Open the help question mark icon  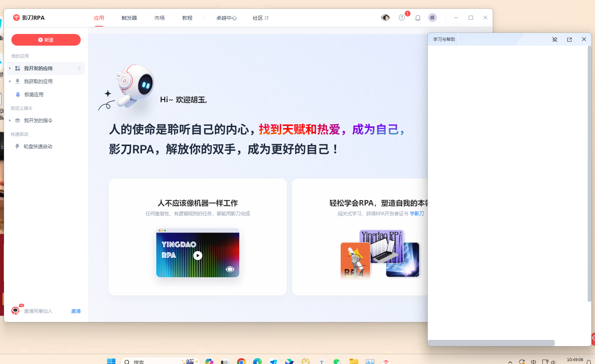point(401,18)
